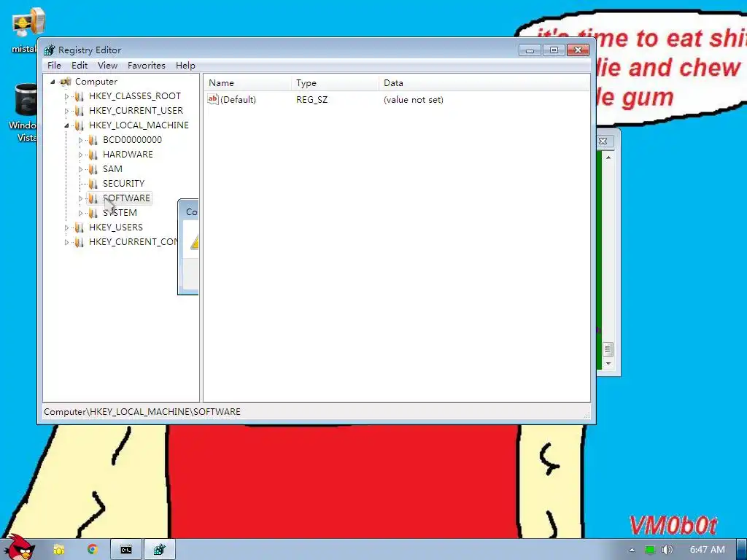
Task: Select the SOFTWARE key label
Action: (x=126, y=198)
